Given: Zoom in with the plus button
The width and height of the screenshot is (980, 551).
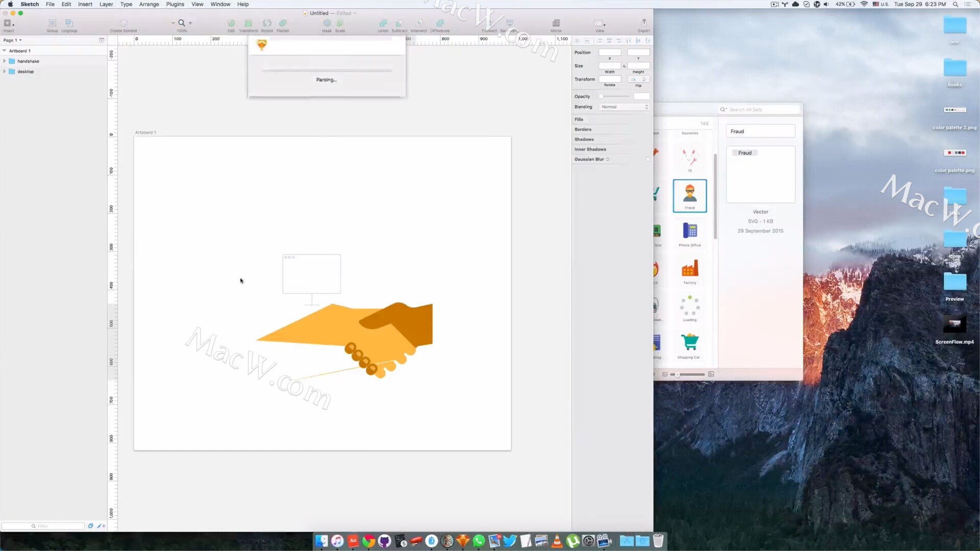Looking at the screenshot, I should (190, 23).
